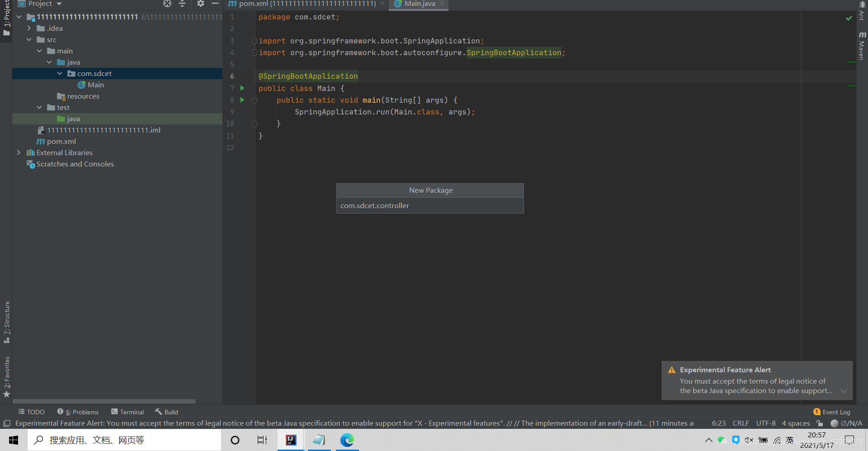Open the Favorites side tab

pyautogui.click(x=6, y=377)
